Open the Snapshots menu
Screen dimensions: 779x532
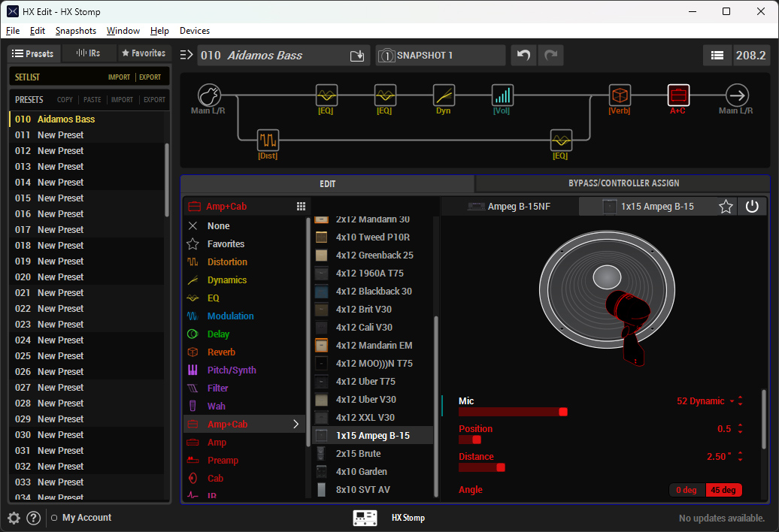coord(76,31)
